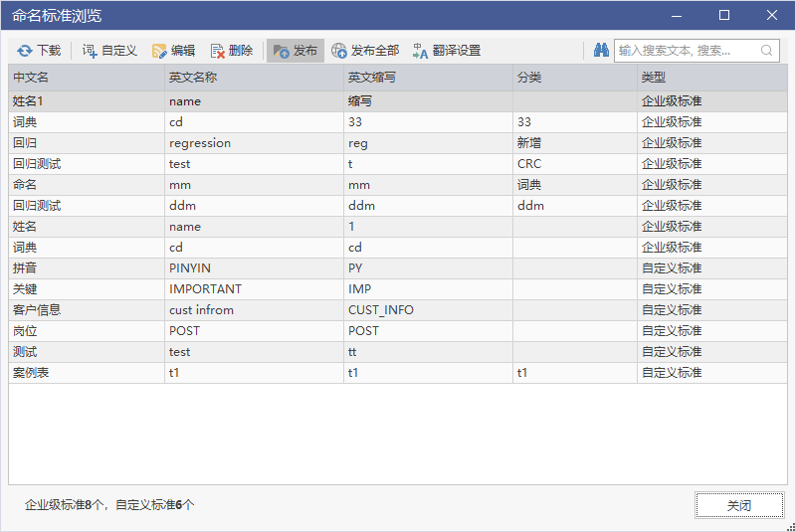Viewport: 796px width, 532px height.
Task: Select the 案例表 t1 row
Action: [397, 373]
